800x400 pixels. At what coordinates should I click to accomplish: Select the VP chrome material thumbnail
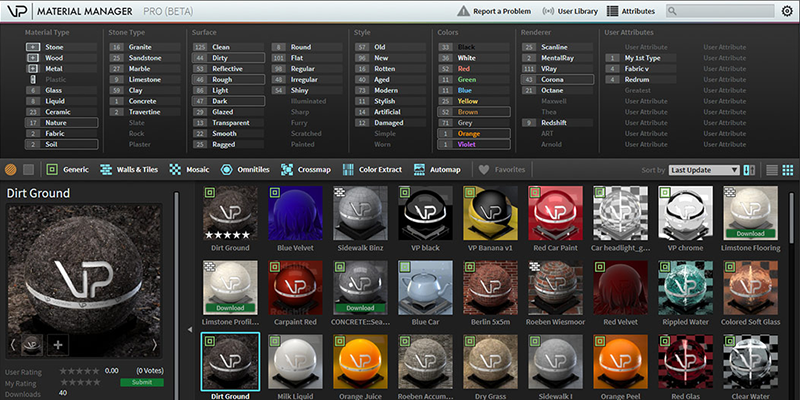[x=685, y=213]
